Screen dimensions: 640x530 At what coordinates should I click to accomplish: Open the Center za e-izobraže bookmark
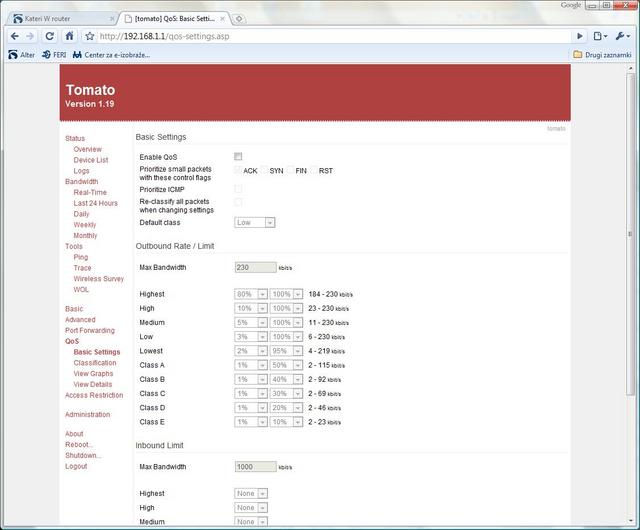111,55
